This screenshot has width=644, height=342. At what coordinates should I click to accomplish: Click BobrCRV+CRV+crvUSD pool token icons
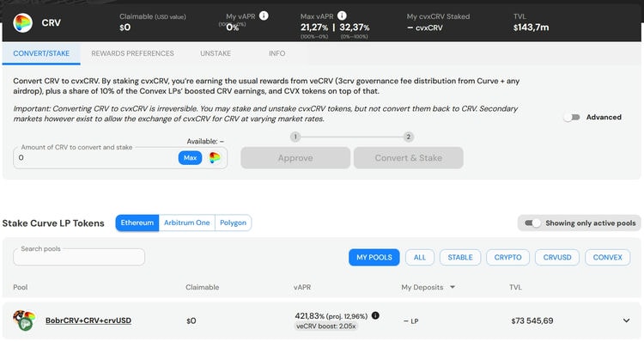[x=24, y=321]
